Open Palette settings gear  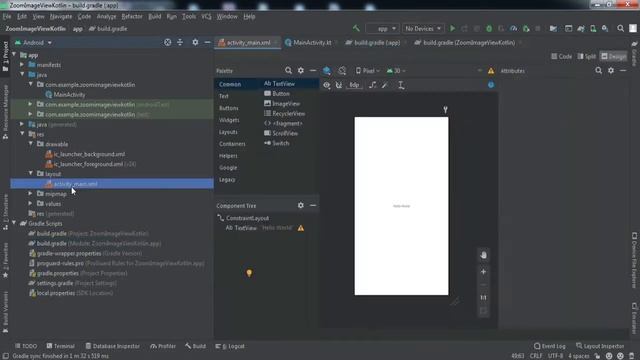point(301,71)
